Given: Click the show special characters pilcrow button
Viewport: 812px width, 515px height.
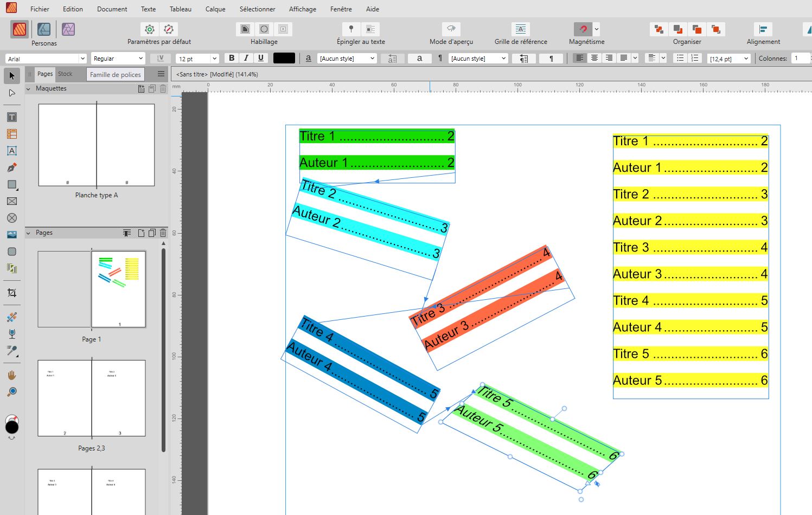Looking at the screenshot, I should tap(551, 59).
